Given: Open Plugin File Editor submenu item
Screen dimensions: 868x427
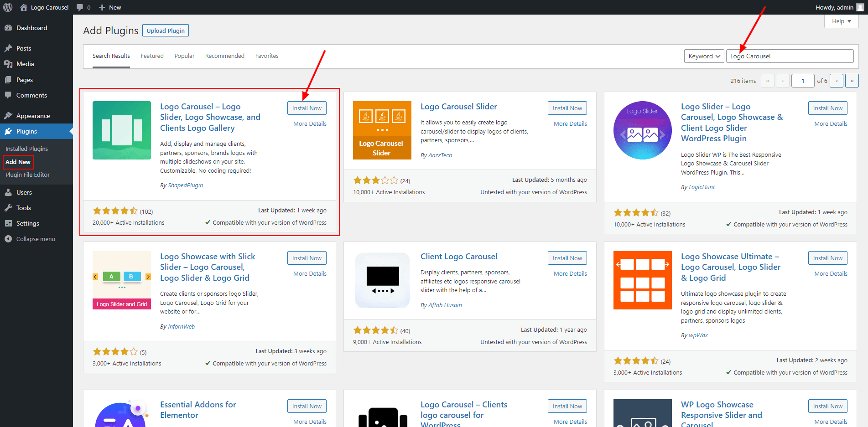Looking at the screenshot, I should point(27,175).
